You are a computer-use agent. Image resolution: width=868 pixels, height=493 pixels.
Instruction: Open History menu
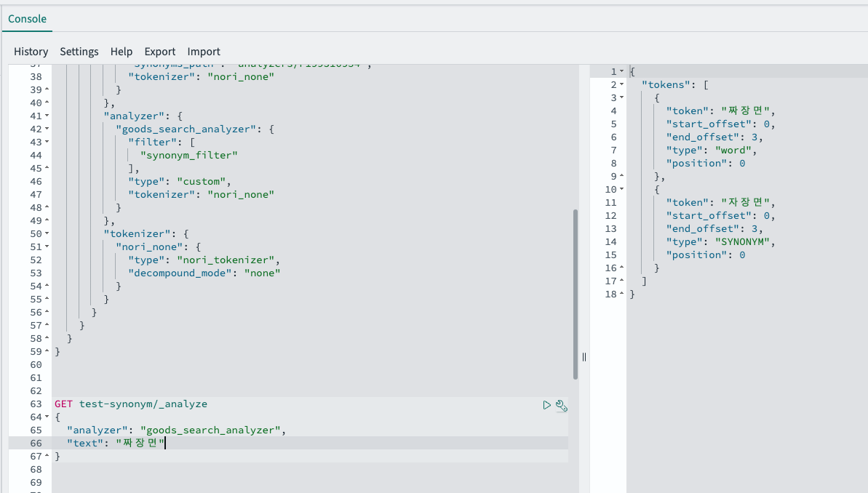point(31,52)
